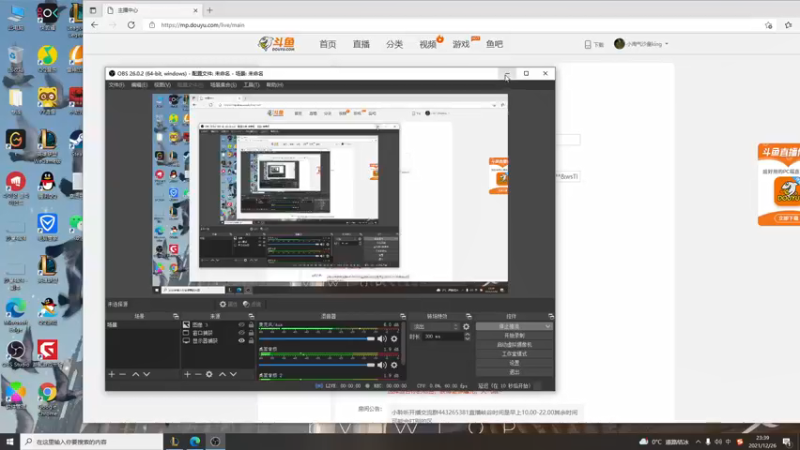
Task: Click Edge icon in Windows taskbar
Action: [x=195, y=441]
